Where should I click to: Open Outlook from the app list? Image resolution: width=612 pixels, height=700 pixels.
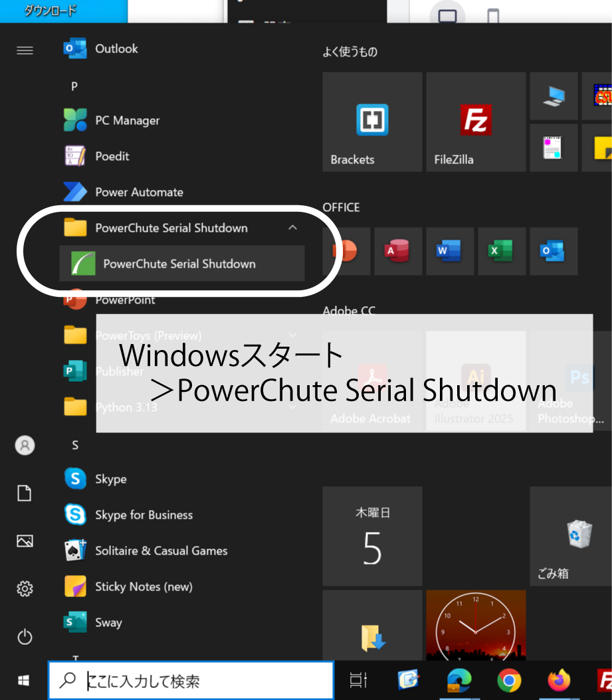[x=181, y=48]
